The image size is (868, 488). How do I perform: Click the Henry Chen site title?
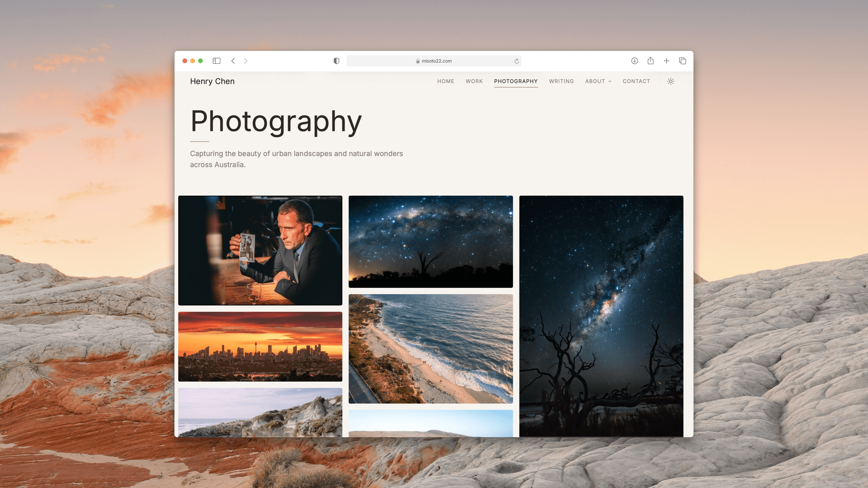click(212, 81)
